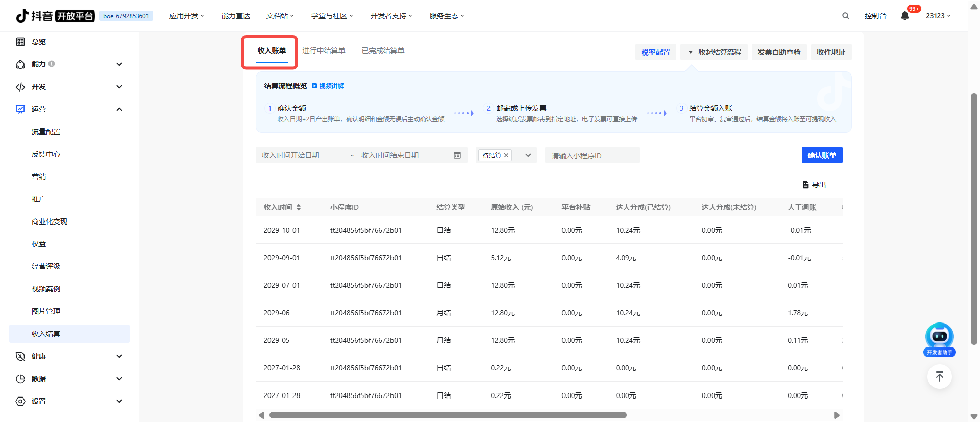
Task: Click the 抖音开放平台 logo
Action: tap(55, 16)
